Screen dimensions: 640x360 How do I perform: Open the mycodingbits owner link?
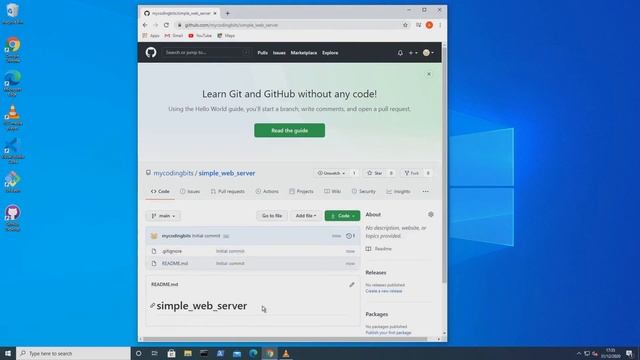[x=173, y=173]
